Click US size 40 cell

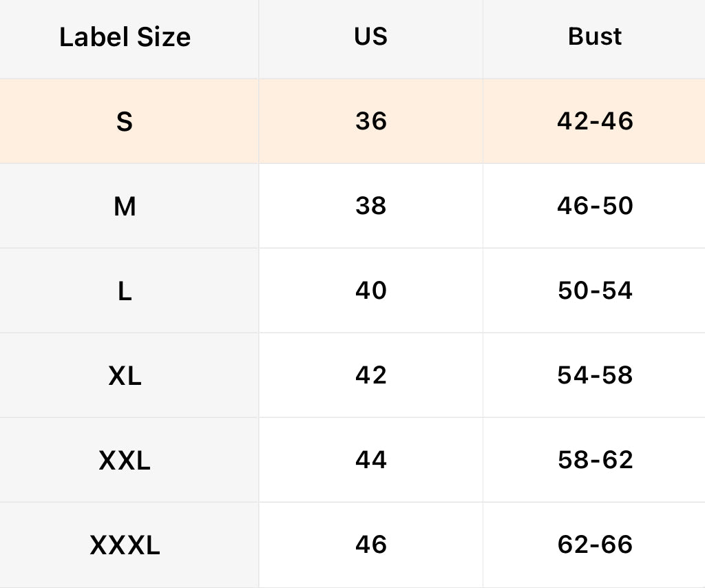pos(371,291)
